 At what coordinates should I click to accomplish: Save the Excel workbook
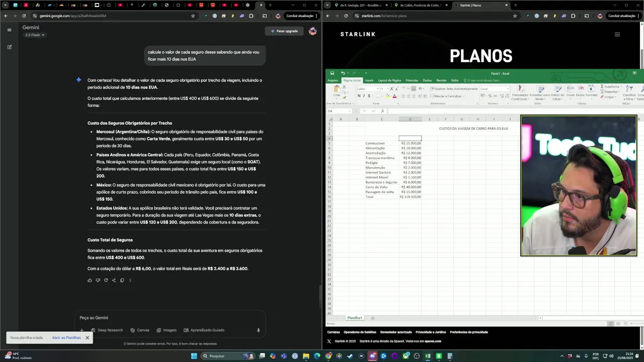(x=332, y=73)
